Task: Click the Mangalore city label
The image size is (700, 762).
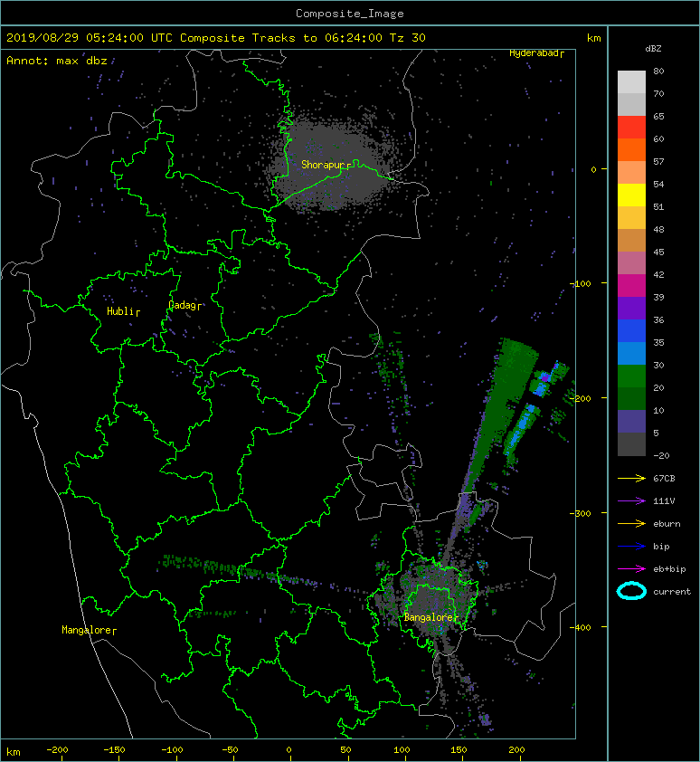Action: tap(87, 630)
